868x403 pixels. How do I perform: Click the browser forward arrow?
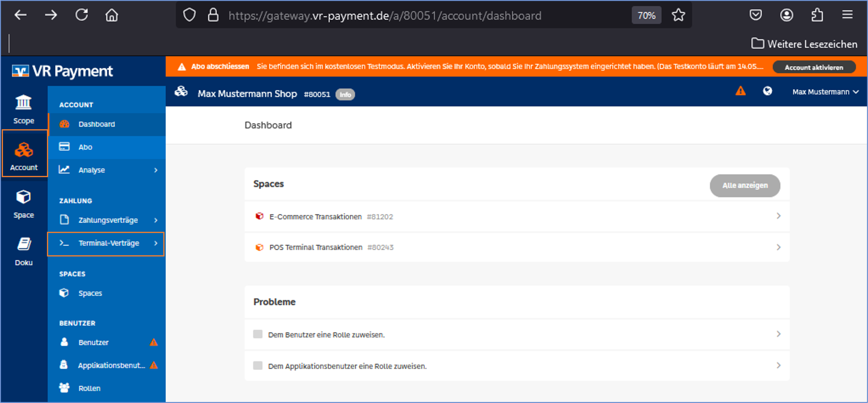point(51,15)
